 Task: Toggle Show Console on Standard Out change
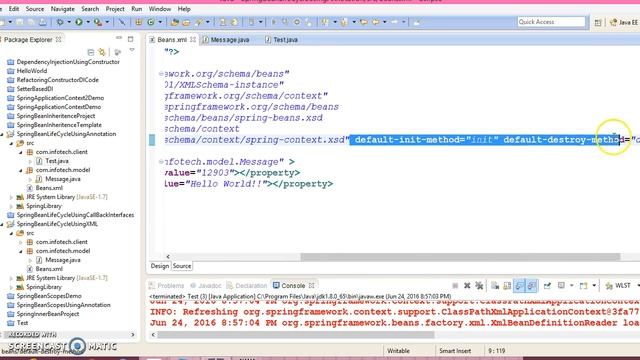tap(519, 286)
